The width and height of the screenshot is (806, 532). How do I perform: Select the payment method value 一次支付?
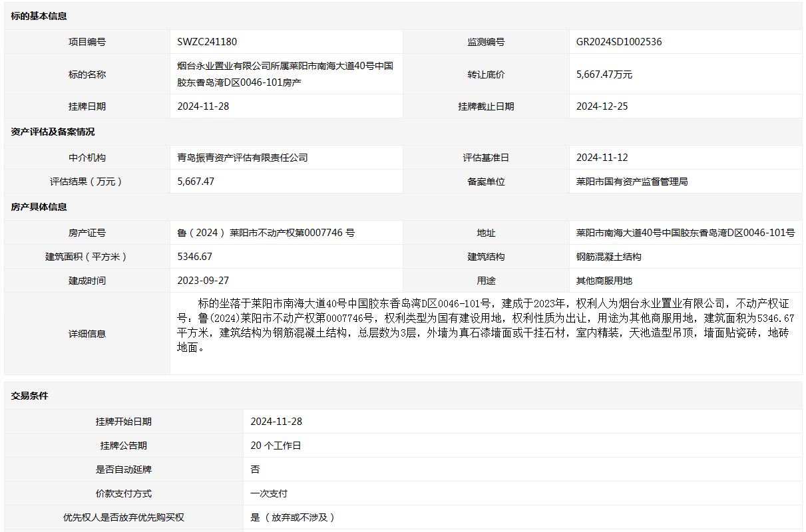[269, 493]
